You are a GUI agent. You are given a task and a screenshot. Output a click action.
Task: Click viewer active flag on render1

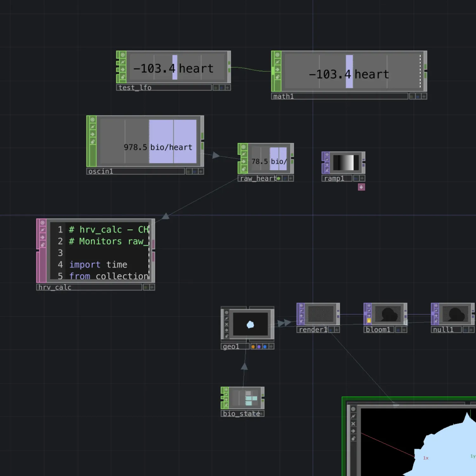pos(302,306)
